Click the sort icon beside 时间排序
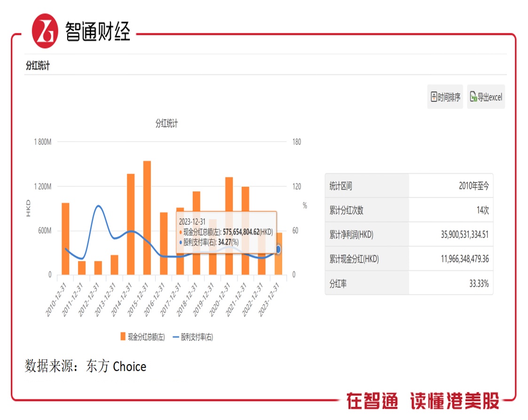Viewport: 528px width, 420px height. (434, 97)
